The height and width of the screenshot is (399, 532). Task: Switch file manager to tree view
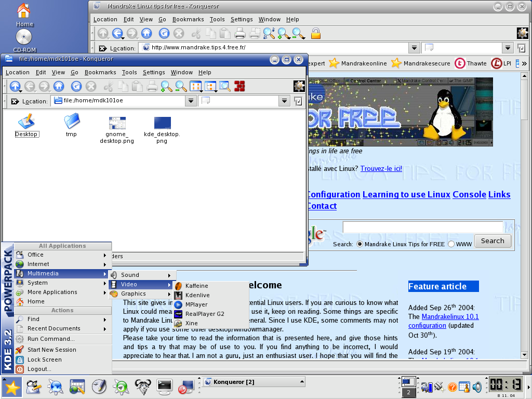[211, 87]
